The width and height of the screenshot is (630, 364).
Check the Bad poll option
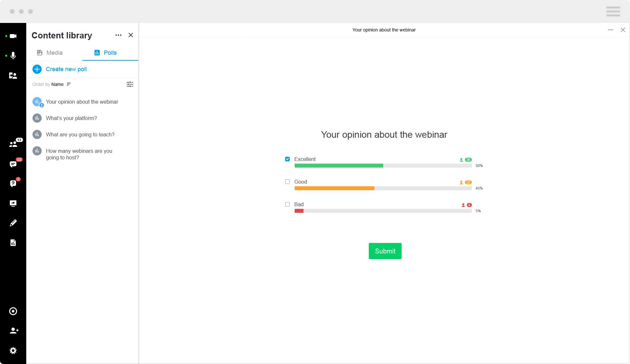point(287,204)
